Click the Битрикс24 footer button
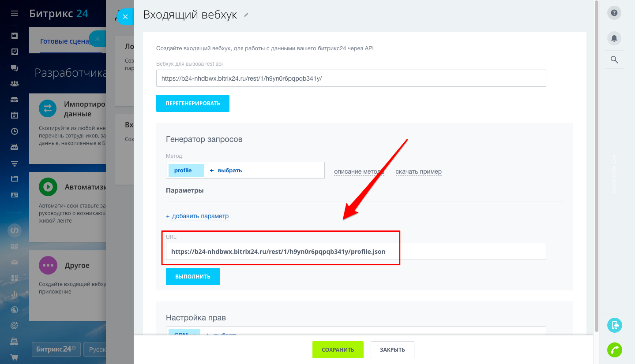This screenshot has height=364, width=635. pos(56,349)
